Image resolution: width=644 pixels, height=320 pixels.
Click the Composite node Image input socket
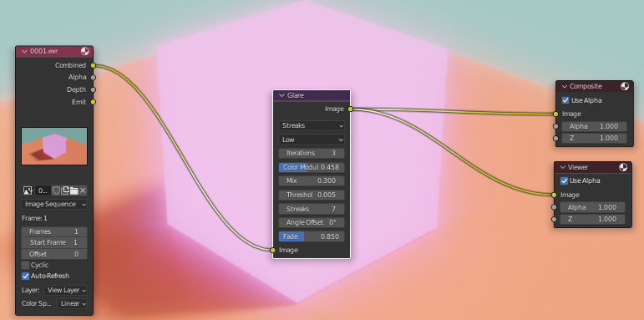click(555, 114)
